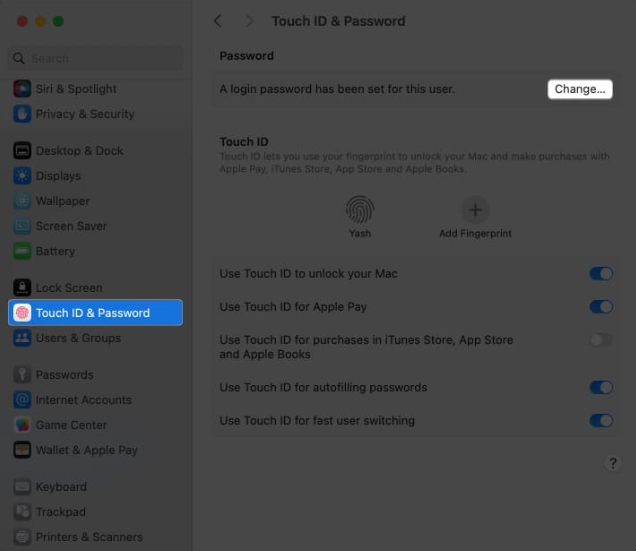Disable Touch ID to unlock your Mac
The height and width of the screenshot is (551, 636).
pyautogui.click(x=601, y=274)
